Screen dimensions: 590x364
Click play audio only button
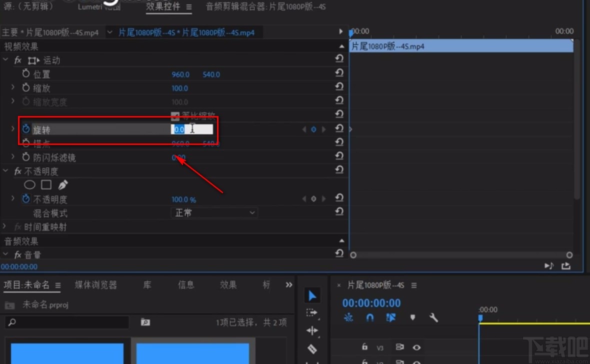point(549,266)
